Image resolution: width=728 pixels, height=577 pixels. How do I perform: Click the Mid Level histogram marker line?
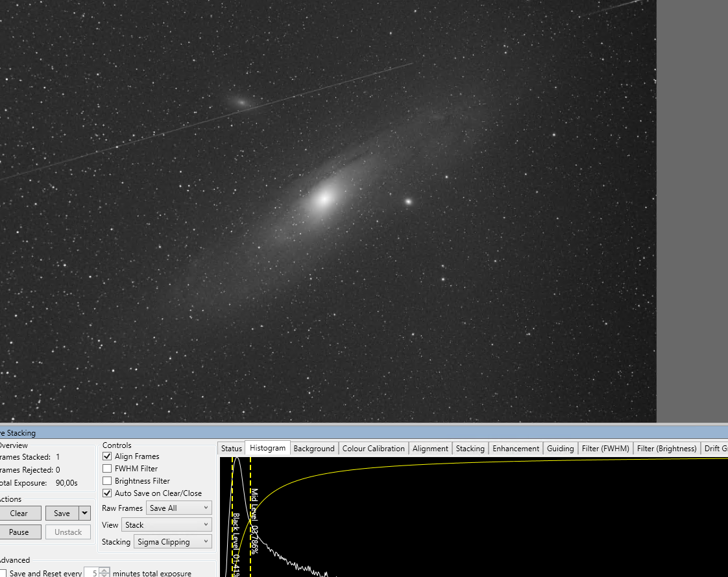pos(250,517)
